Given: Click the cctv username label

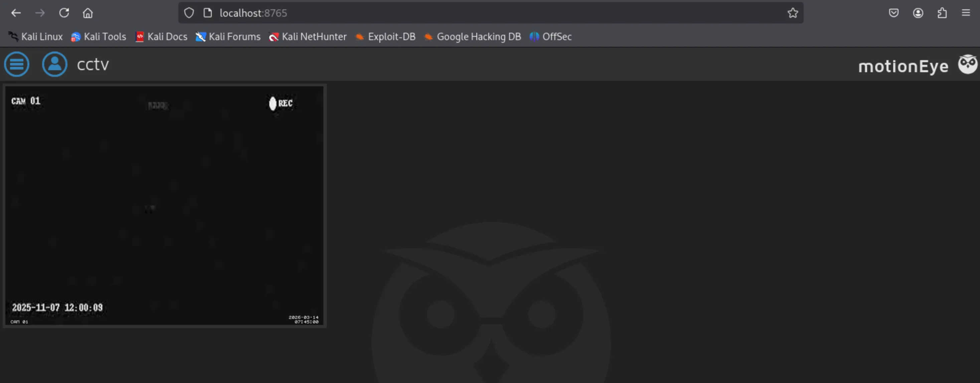Looking at the screenshot, I should click(93, 65).
